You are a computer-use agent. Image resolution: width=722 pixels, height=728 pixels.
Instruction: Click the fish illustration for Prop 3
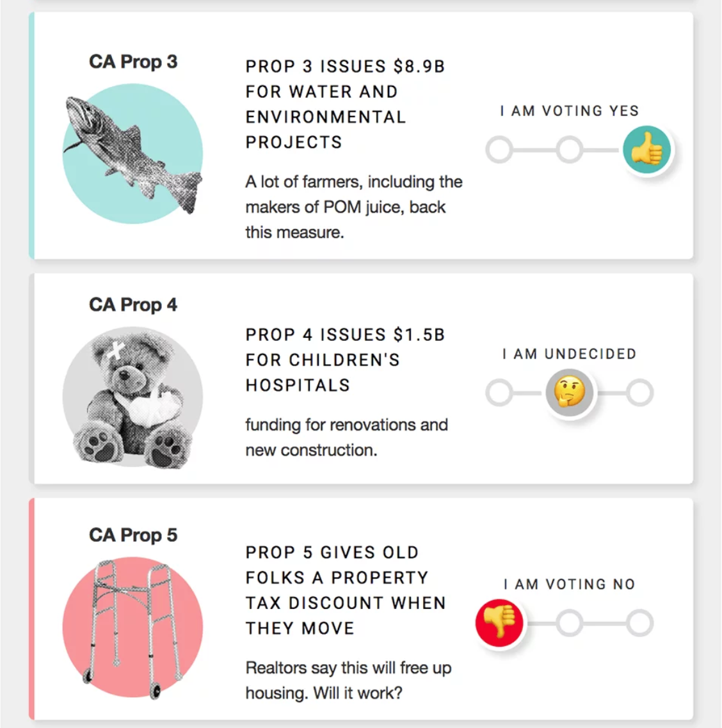[132, 154]
